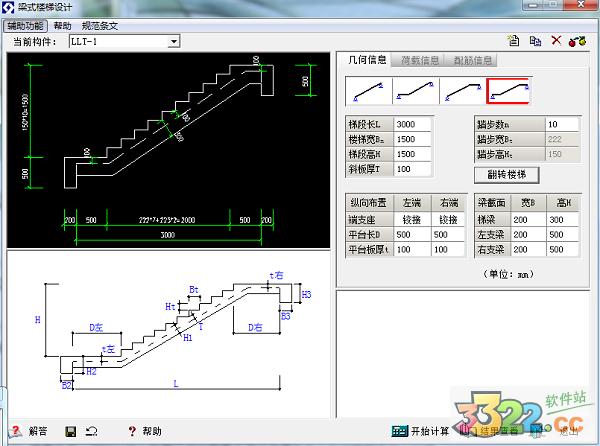Click the 翻转楼梯 button
Image resolution: width=600 pixels, height=446 pixels.
coord(507,175)
